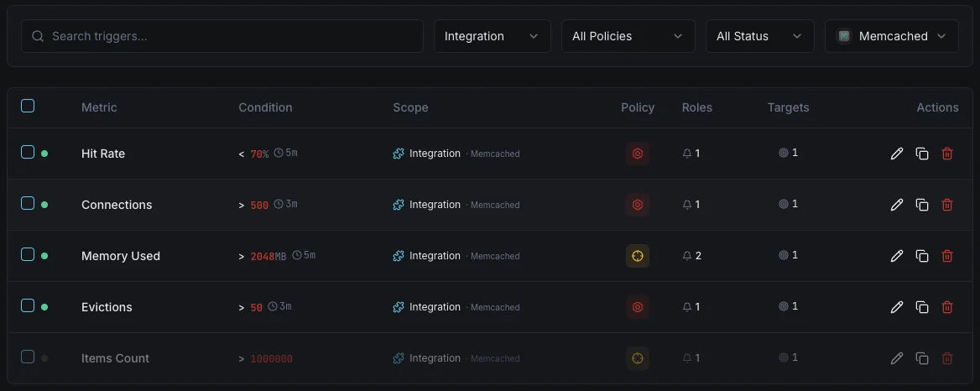Click the green status dot for Hit Rate
The height and width of the screenshot is (391, 980).
click(x=44, y=154)
